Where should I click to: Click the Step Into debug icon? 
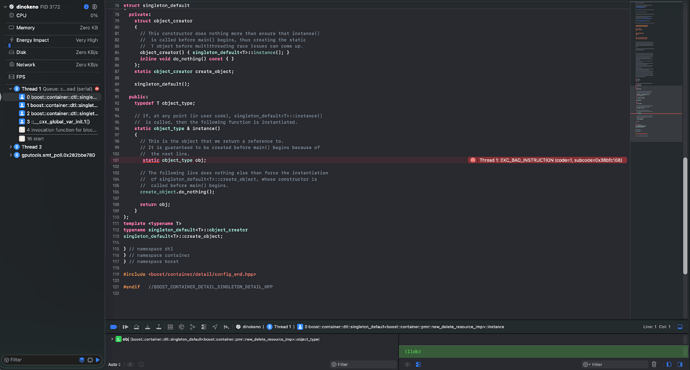pos(147,327)
